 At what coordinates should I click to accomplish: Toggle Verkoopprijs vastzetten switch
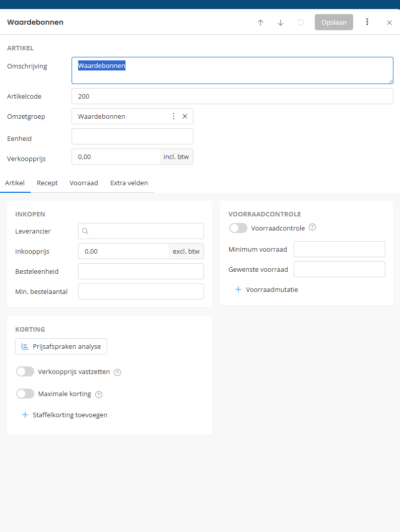(x=25, y=372)
